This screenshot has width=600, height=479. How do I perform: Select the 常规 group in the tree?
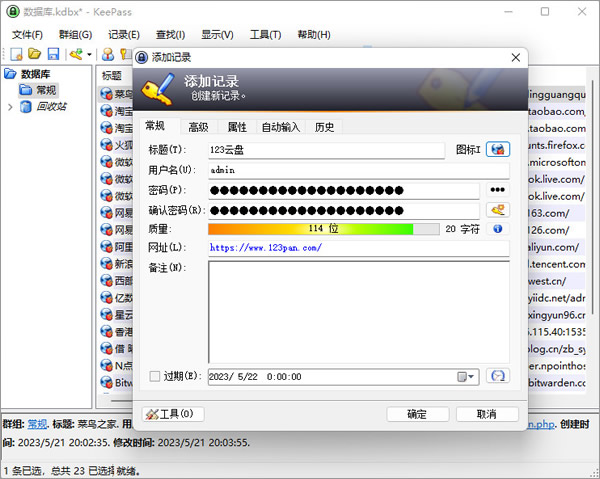pyautogui.click(x=46, y=90)
